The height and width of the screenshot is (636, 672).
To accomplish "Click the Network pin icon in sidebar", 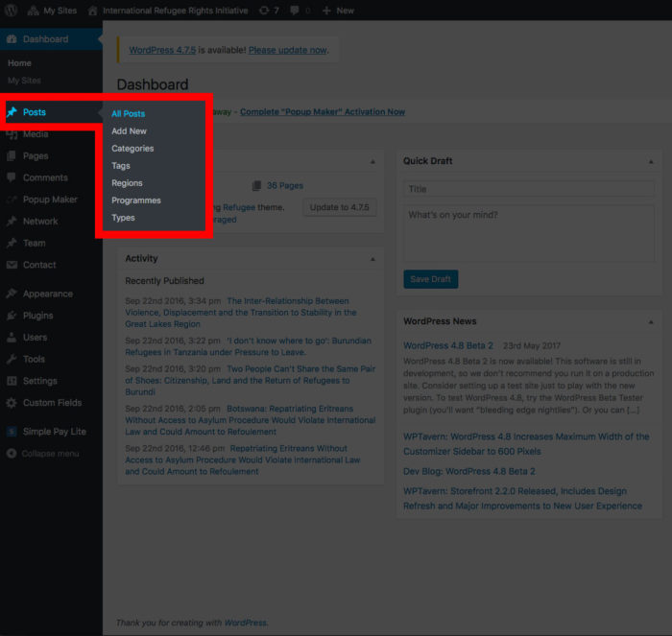I will pyautogui.click(x=12, y=221).
